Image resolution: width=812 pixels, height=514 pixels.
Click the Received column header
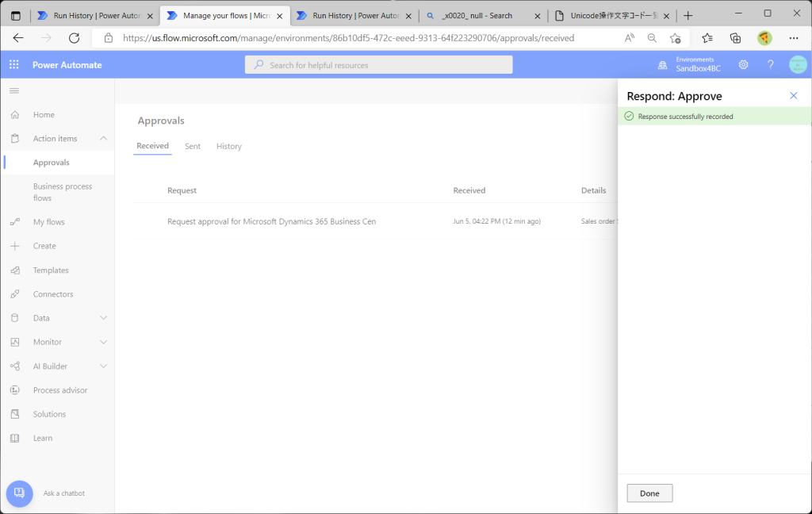click(x=469, y=190)
